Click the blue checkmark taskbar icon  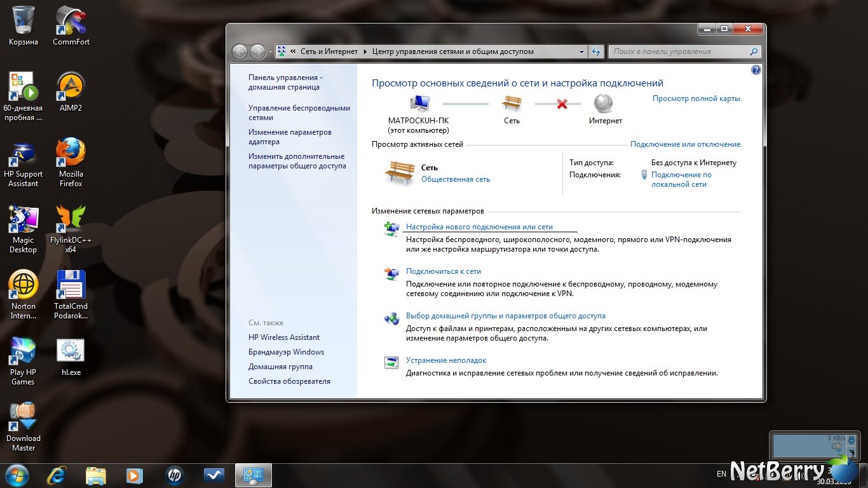[214, 475]
